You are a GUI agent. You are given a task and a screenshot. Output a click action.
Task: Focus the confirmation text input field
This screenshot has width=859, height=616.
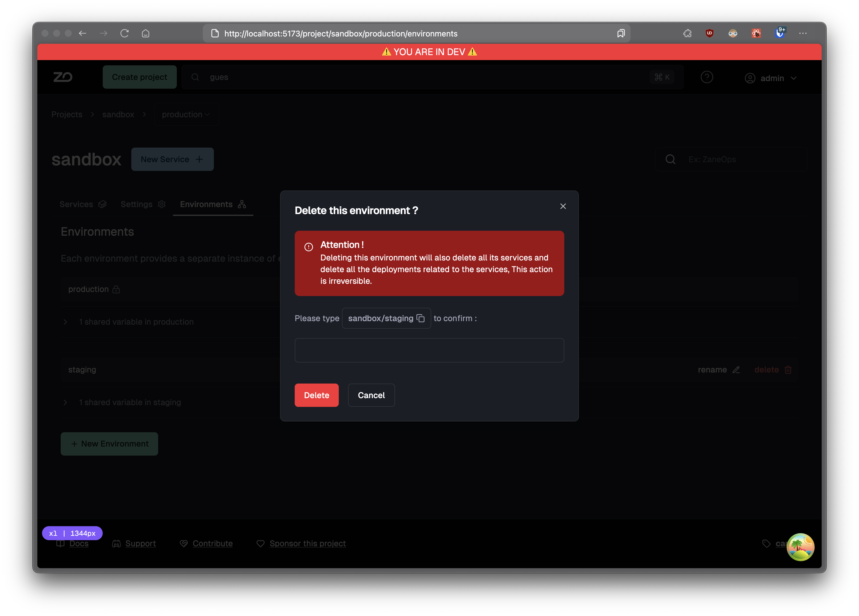tap(429, 350)
